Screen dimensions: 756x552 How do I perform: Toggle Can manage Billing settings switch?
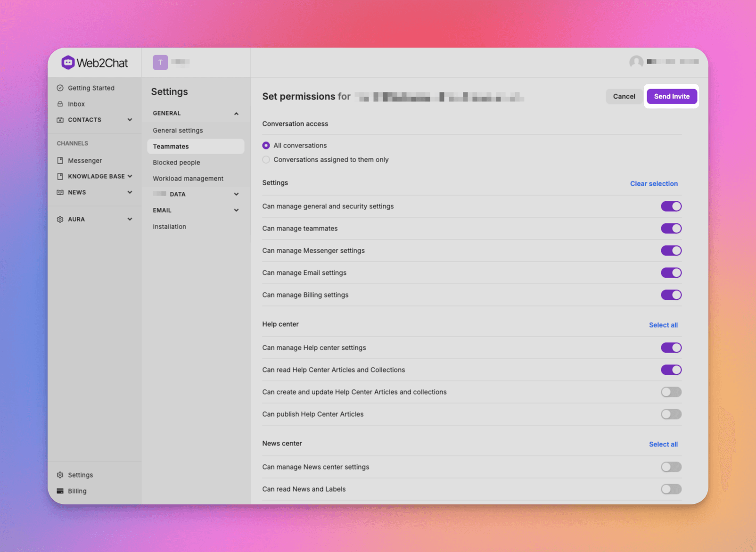pyautogui.click(x=671, y=295)
